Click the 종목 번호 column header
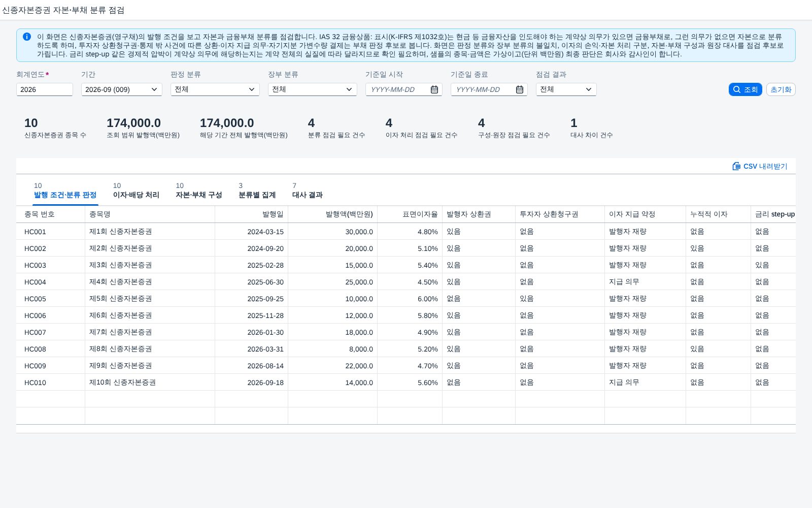Image resolution: width=812 pixels, height=508 pixels. 51,214
